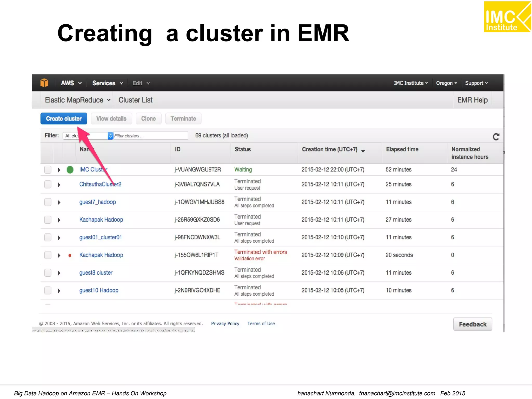The width and height of the screenshot is (532, 399).
Task: Refresh the cluster list
Action: (496, 137)
